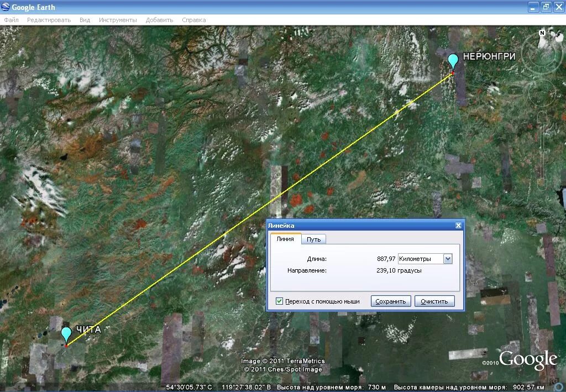This screenshot has width=566, height=392.
Task: Click the length value 887,97
Action: pos(386,259)
